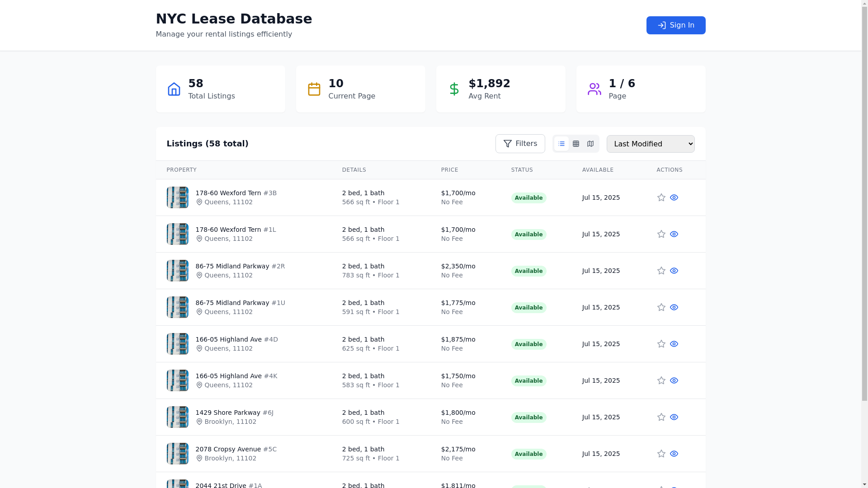Click the Avg Rent dollar icon
The height and width of the screenshot is (488, 868).
454,89
